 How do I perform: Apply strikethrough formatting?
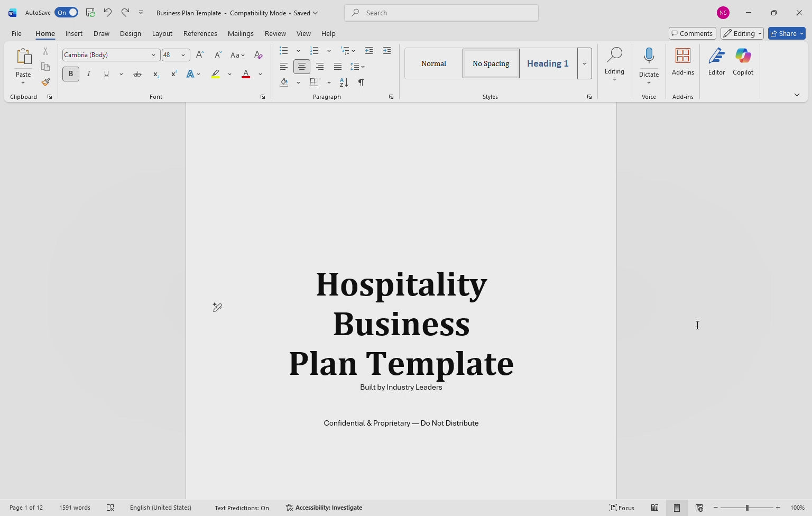pos(137,74)
